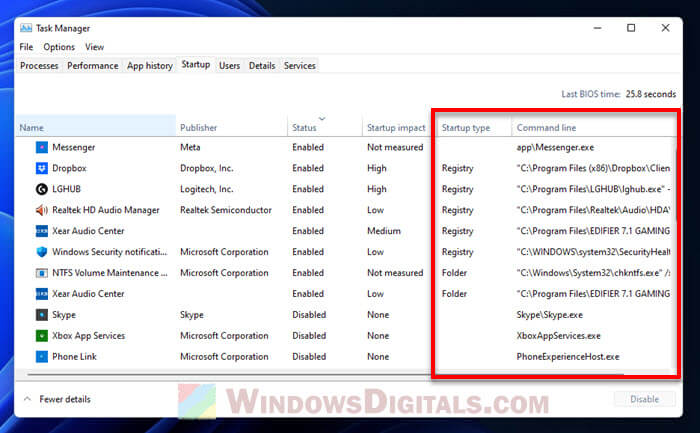Viewport: 700px width, 433px height.
Task: Select the Xbox App Services row name
Action: [x=88, y=336]
